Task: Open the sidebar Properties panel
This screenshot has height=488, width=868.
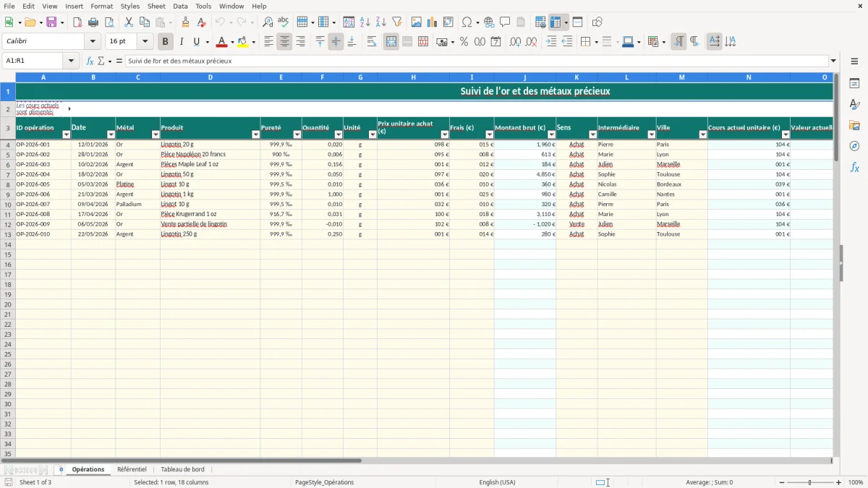Action: [854, 84]
